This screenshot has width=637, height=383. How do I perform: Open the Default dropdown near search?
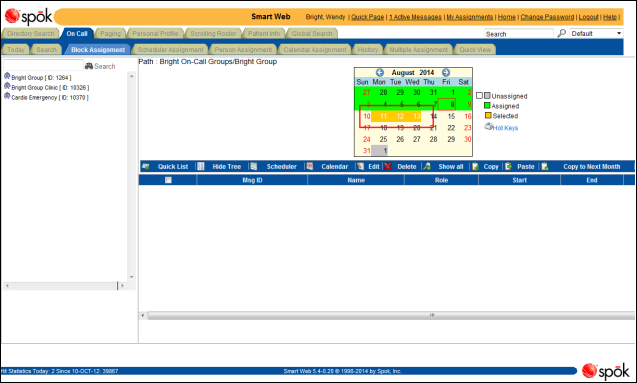click(x=596, y=33)
